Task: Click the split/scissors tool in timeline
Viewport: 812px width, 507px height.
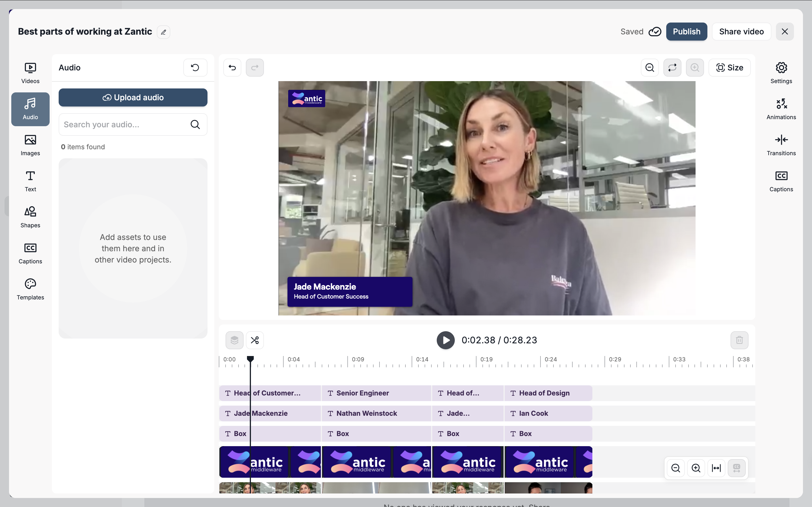Action: coord(255,340)
